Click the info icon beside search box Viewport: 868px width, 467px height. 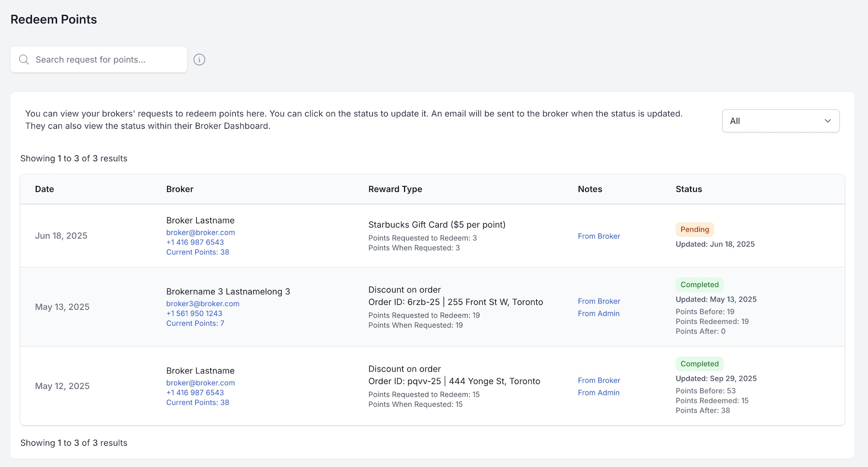coord(199,59)
